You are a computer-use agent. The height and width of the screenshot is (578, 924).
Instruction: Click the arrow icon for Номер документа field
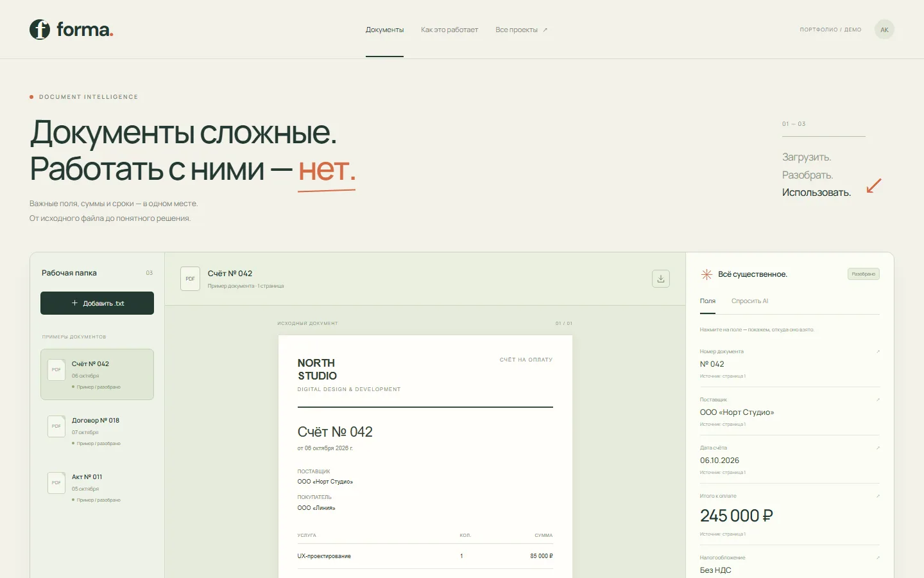click(878, 351)
